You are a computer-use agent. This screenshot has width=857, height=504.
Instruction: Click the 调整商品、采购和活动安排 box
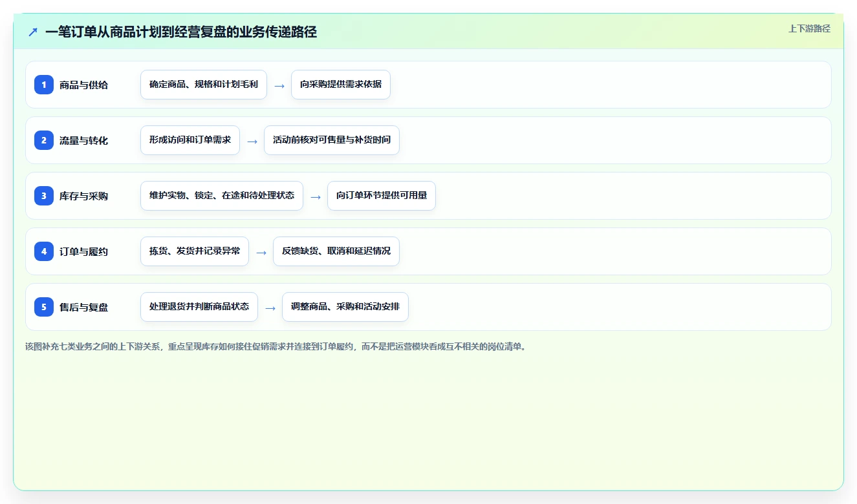pos(345,307)
